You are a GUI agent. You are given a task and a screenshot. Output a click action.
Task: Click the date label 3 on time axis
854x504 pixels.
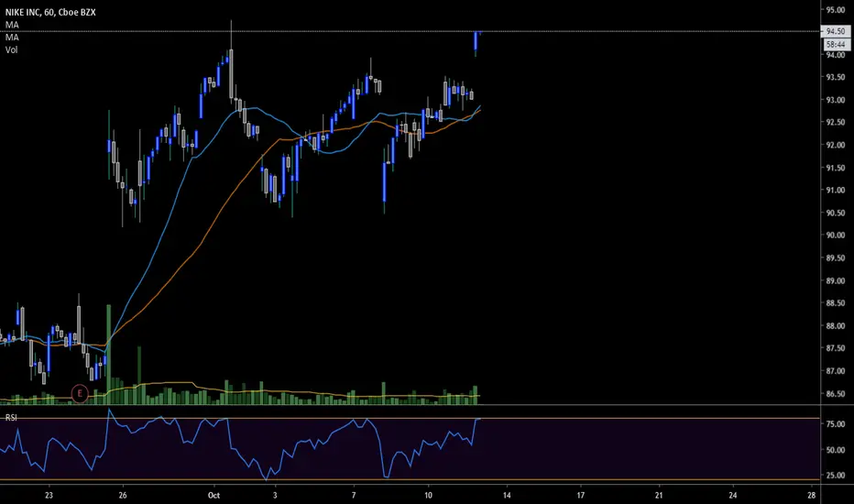click(x=275, y=495)
